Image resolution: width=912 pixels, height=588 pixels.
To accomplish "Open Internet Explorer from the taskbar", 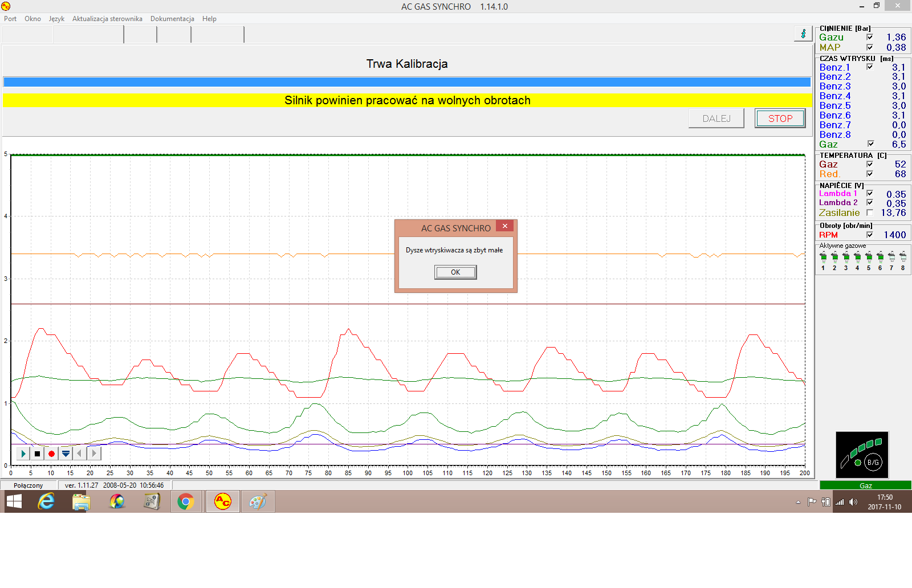I will (x=46, y=501).
